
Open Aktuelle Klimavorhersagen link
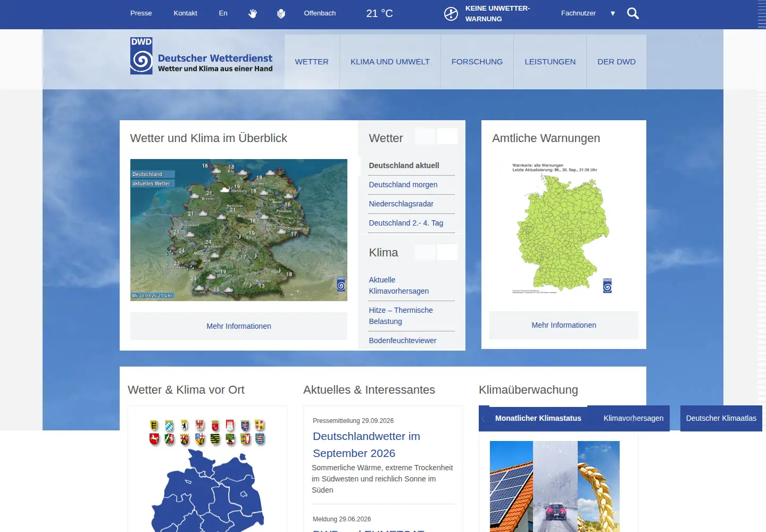click(398, 285)
